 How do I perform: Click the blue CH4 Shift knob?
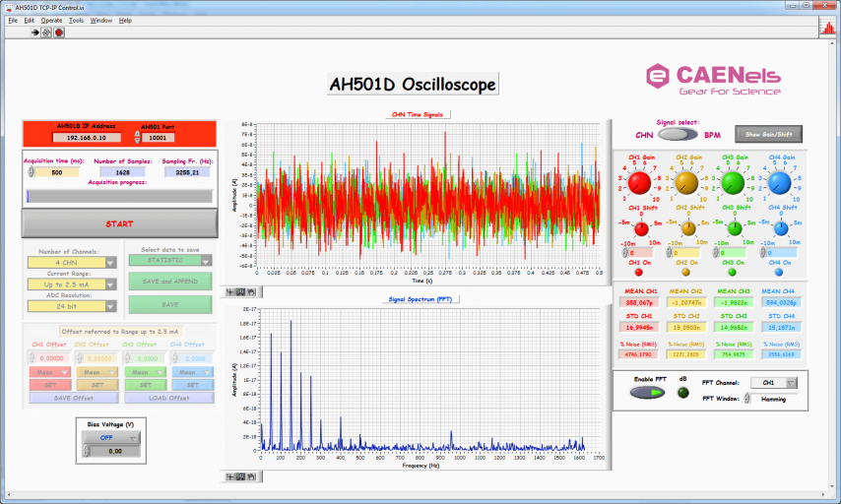tap(781, 228)
